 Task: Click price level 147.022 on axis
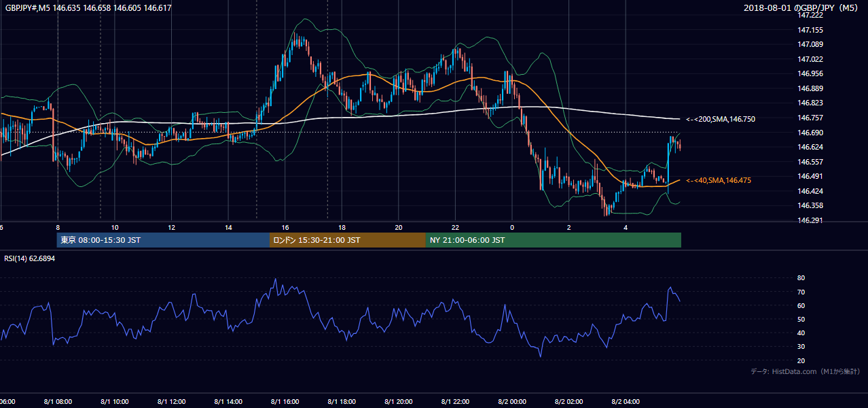[811, 59]
